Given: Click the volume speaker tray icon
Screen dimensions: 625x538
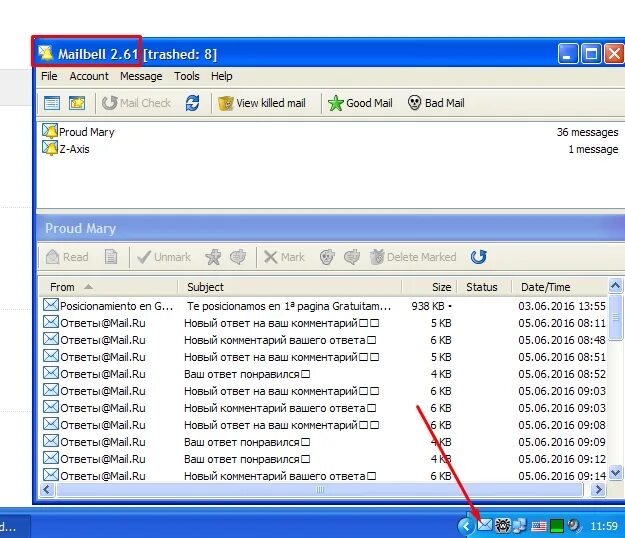Looking at the screenshot, I should pyautogui.click(x=574, y=526).
